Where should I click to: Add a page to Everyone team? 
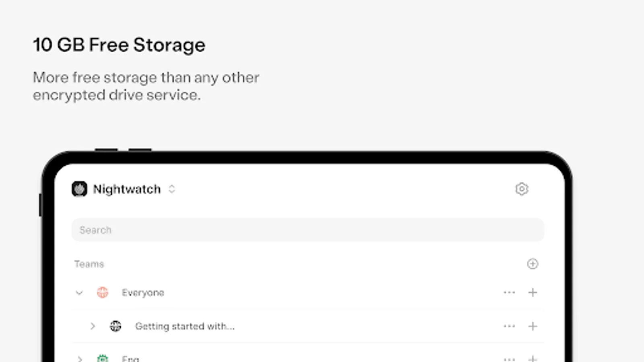533,292
